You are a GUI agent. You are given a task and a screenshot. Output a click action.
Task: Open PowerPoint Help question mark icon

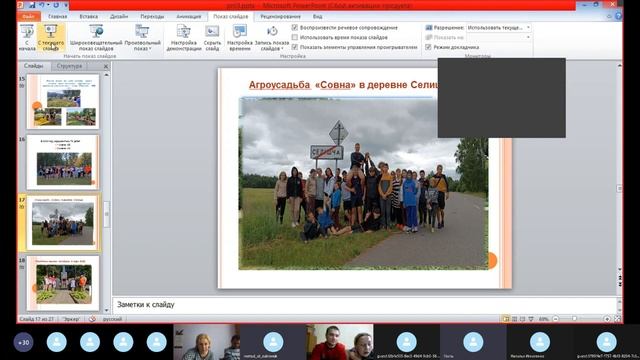618,16
